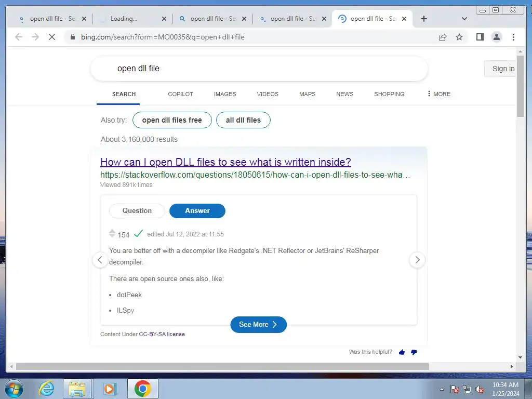Image resolution: width=532 pixels, height=399 pixels.
Task: View site info lock icon
Action: [x=72, y=37]
